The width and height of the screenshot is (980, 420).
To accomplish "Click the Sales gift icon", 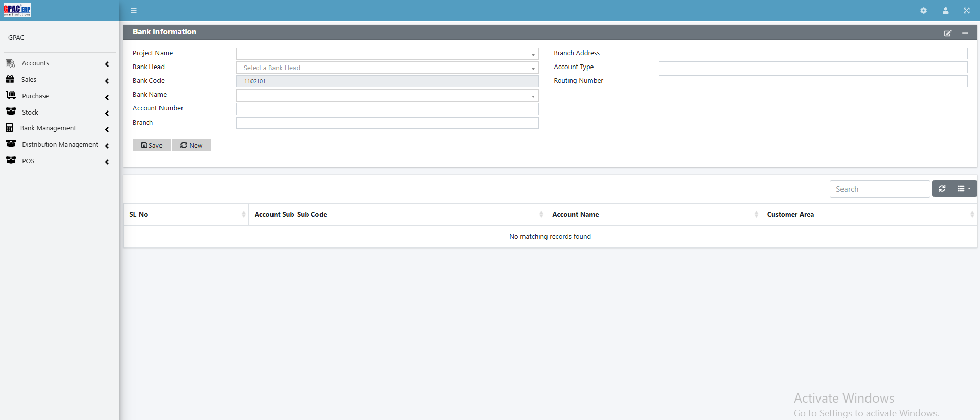I will 10,79.
